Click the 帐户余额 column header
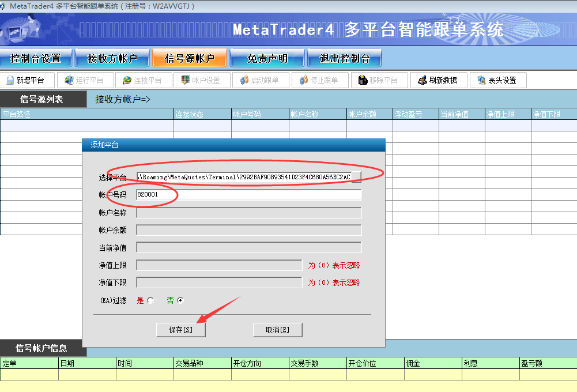This screenshot has height=392, width=577. pyautogui.click(x=370, y=114)
